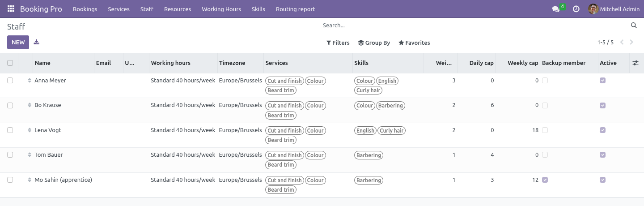Open the activities clock icon
The image size is (644, 206).
[x=576, y=9]
